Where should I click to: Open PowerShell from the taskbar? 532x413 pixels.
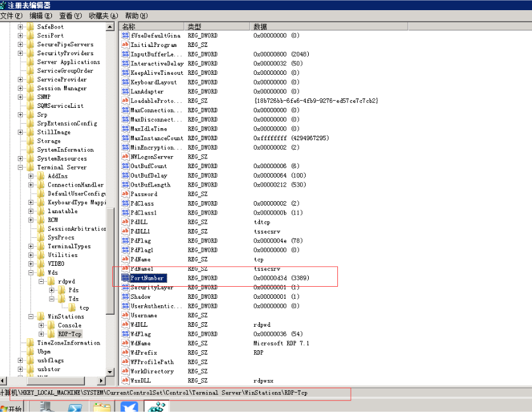(76, 407)
